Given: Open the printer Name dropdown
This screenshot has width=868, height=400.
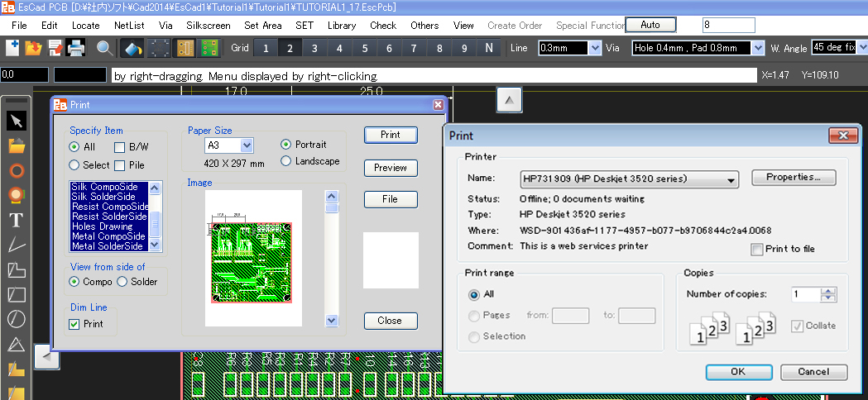Looking at the screenshot, I should 731,179.
